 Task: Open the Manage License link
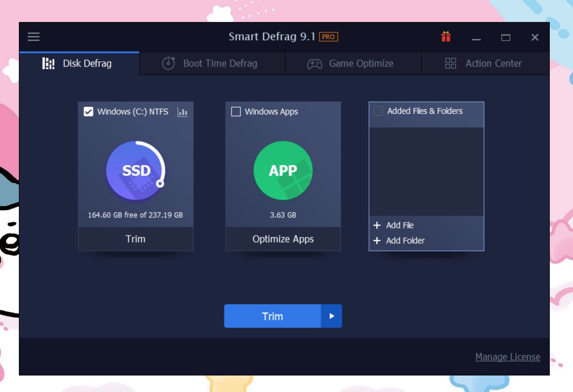coord(508,357)
